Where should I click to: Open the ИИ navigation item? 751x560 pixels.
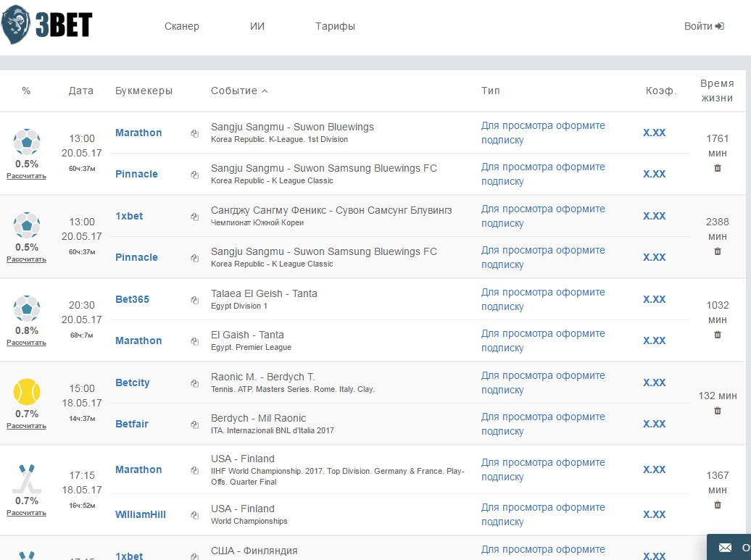pos(257,26)
